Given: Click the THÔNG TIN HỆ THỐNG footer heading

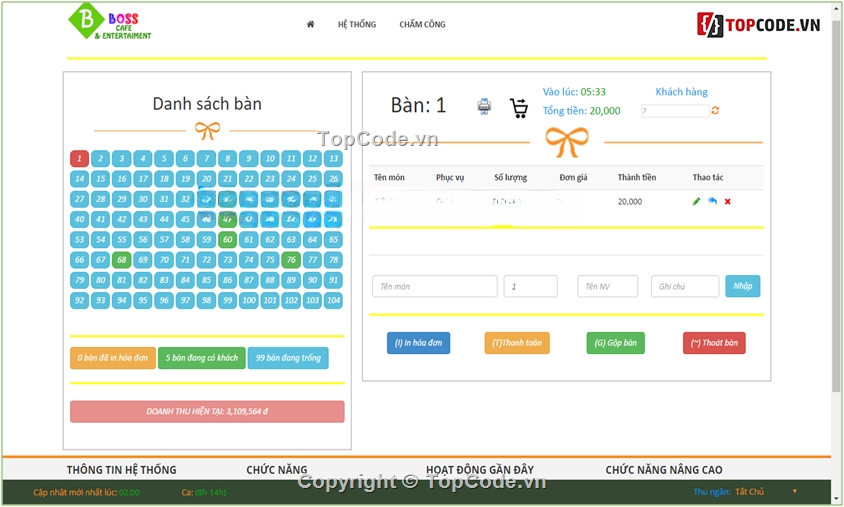Looking at the screenshot, I should click(122, 470).
